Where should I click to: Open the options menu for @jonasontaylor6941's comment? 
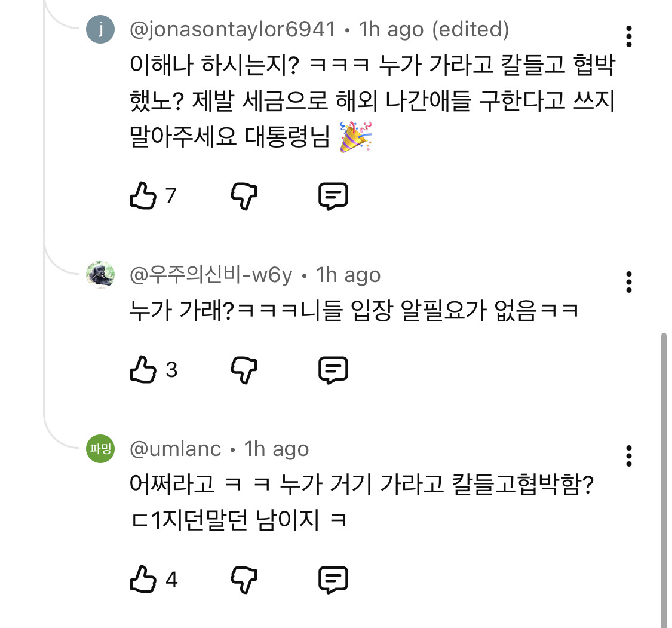point(628,37)
